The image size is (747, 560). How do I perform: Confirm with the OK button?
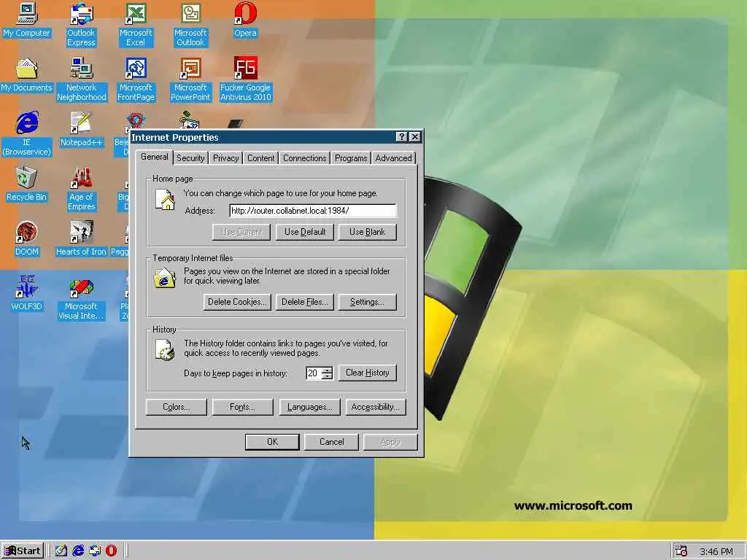pyautogui.click(x=273, y=442)
